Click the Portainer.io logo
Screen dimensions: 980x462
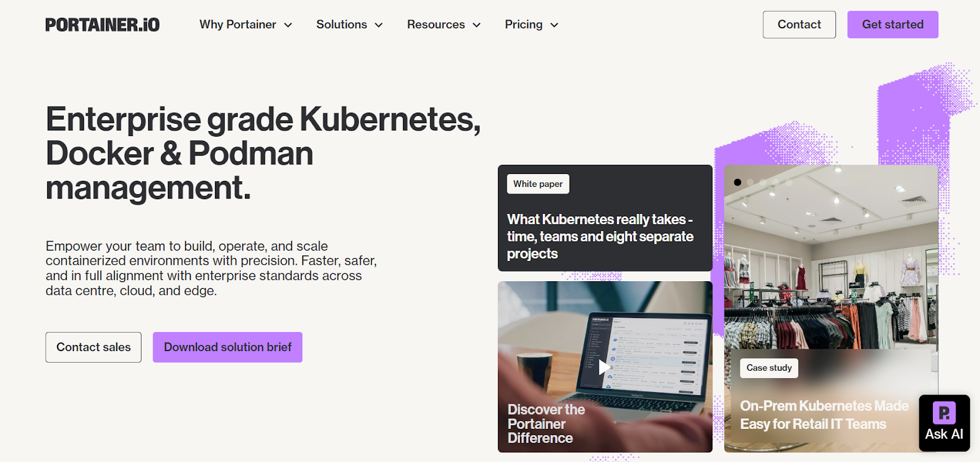point(102,25)
